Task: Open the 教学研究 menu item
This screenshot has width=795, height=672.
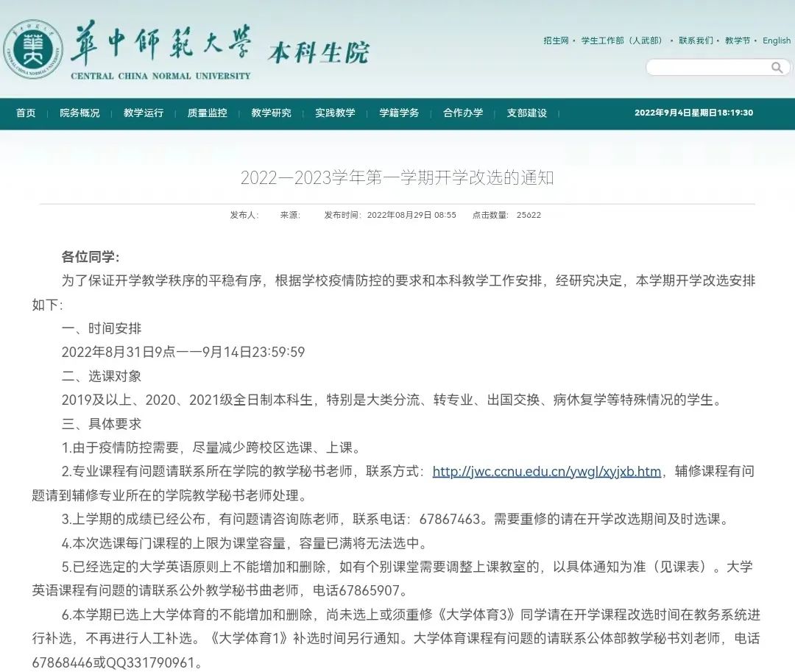Action: [x=271, y=113]
